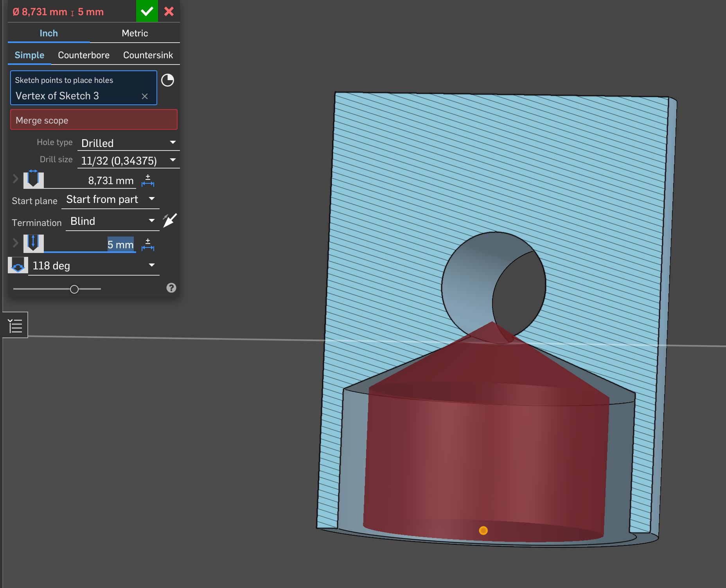Open tolerance settings for depth
Screen dimensions: 726x588
[x=148, y=244]
